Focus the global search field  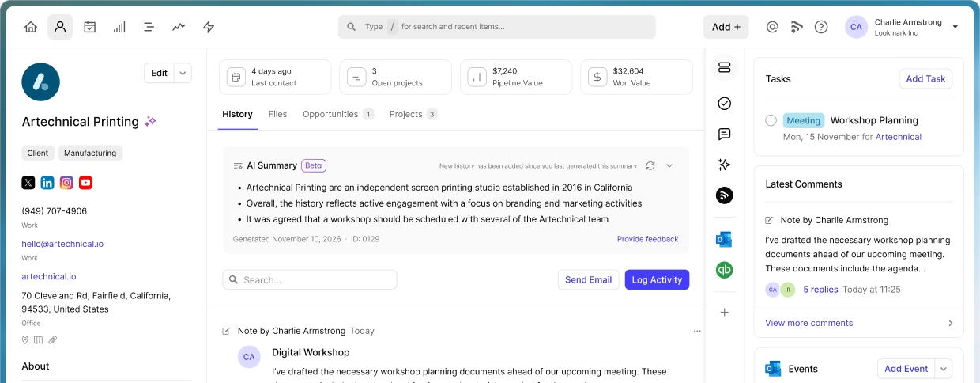[497, 27]
